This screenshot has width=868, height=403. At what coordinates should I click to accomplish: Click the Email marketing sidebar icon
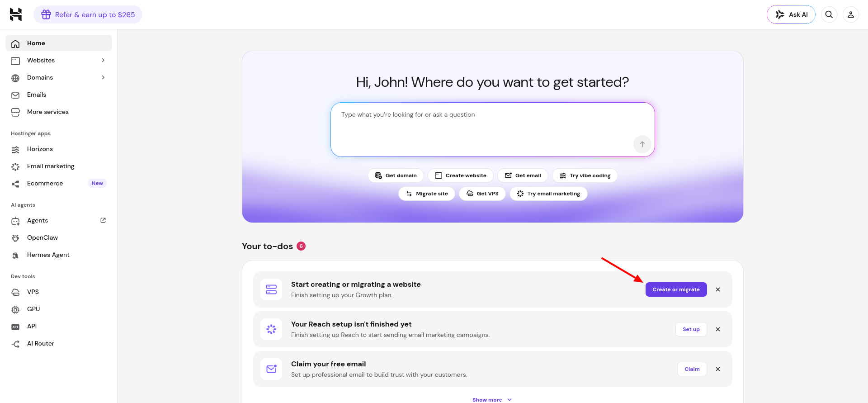(15, 166)
